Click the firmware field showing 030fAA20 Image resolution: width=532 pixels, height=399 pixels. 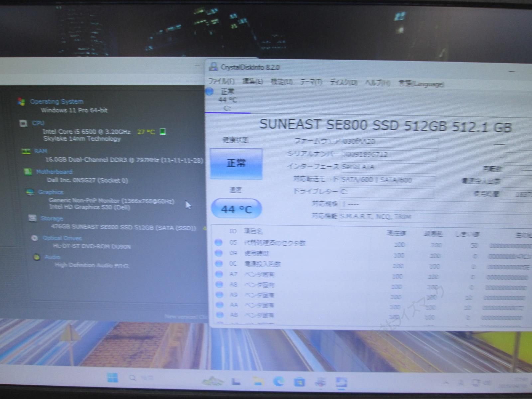click(x=390, y=142)
